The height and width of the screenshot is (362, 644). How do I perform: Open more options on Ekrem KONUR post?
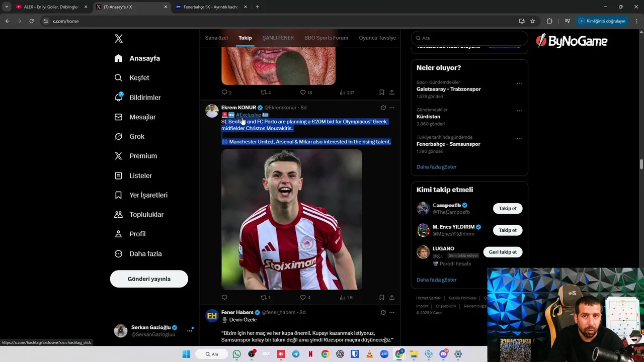coord(392,108)
